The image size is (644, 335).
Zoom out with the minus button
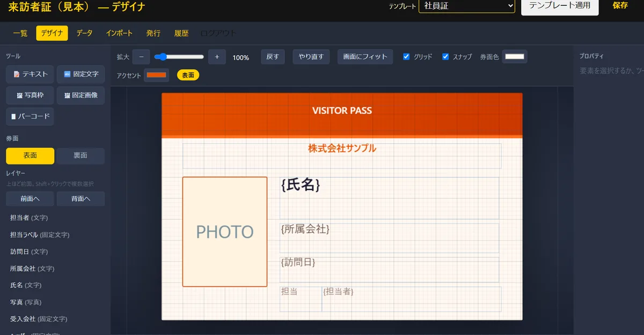pos(141,57)
